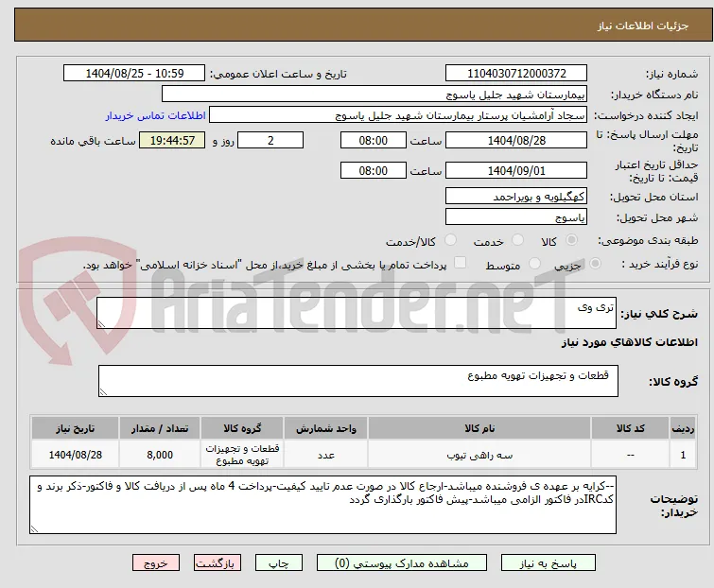Open مشاهده مدارک پیوستی (0) button
This screenshot has width=714, height=588.
point(402,563)
